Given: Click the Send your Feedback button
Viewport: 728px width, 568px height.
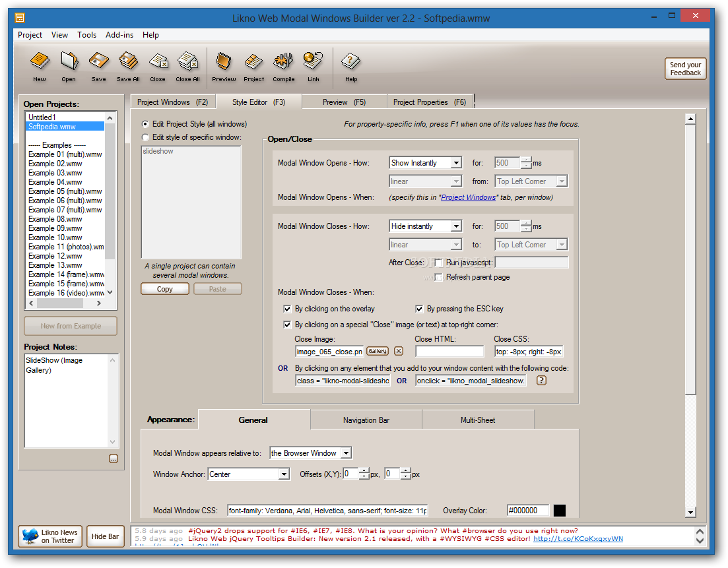Looking at the screenshot, I should [685, 69].
